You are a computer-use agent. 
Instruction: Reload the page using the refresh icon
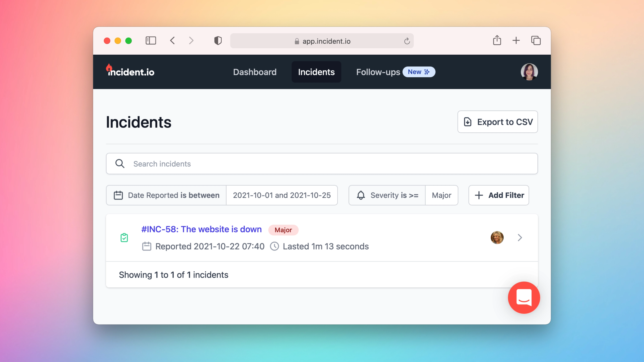(407, 41)
